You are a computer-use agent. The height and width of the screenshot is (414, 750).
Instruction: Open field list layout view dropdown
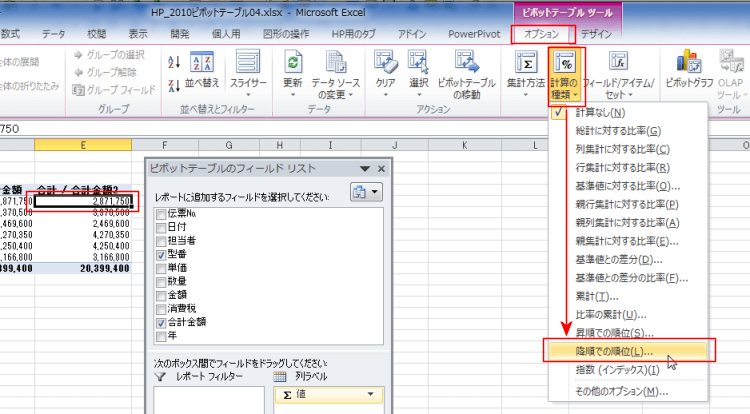(x=366, y=192)
